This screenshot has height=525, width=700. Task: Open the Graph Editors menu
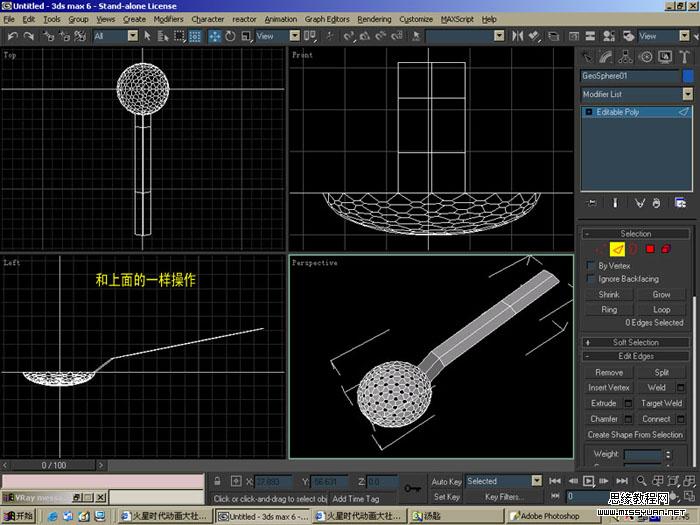[327, 19]
